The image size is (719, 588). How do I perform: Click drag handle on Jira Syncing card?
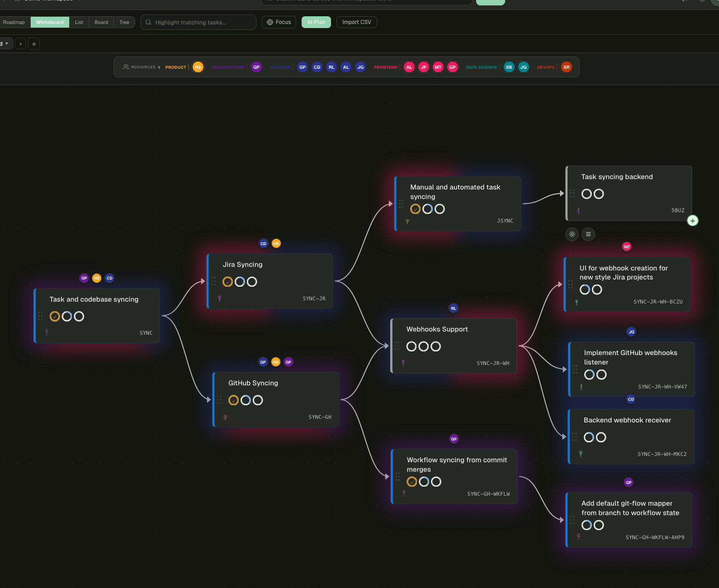click(213, 281)
